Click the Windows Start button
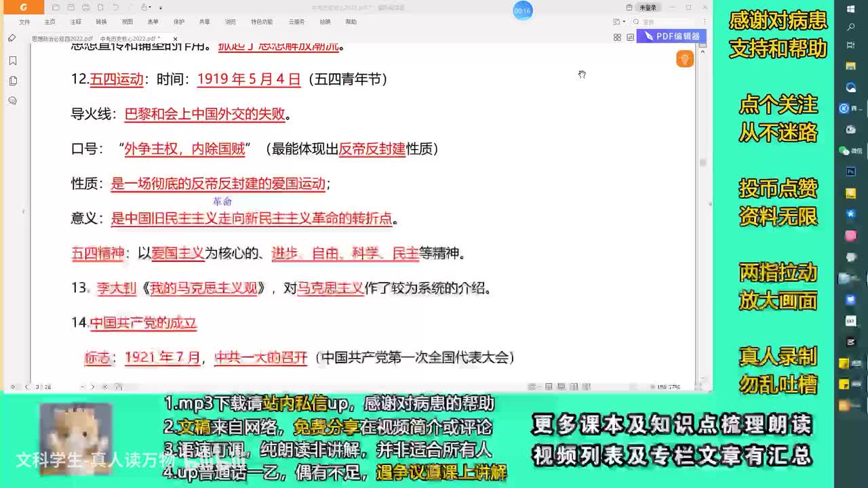Screen dimensions: 868x488 851,9
